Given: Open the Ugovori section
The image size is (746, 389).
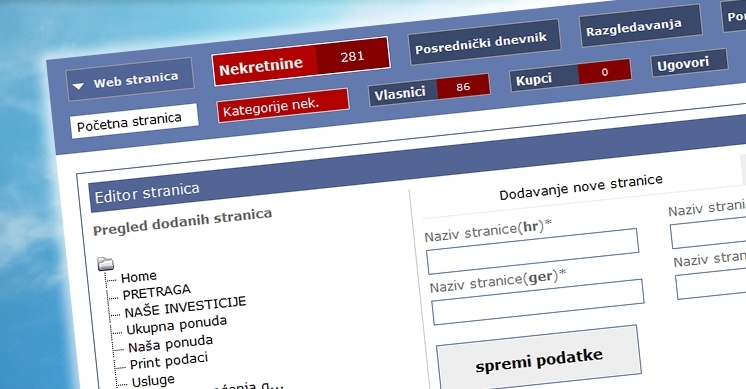Looking at the screenshot, I should [x=689, y=62].
